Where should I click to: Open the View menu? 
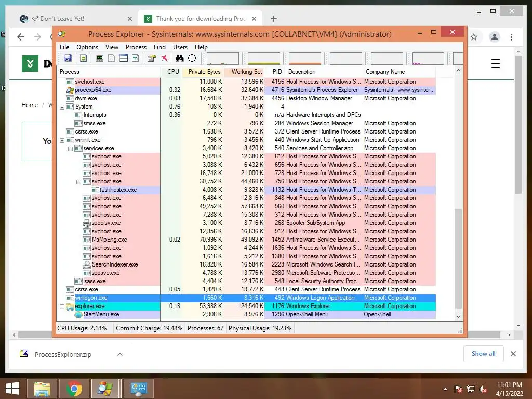click(112, 47)
